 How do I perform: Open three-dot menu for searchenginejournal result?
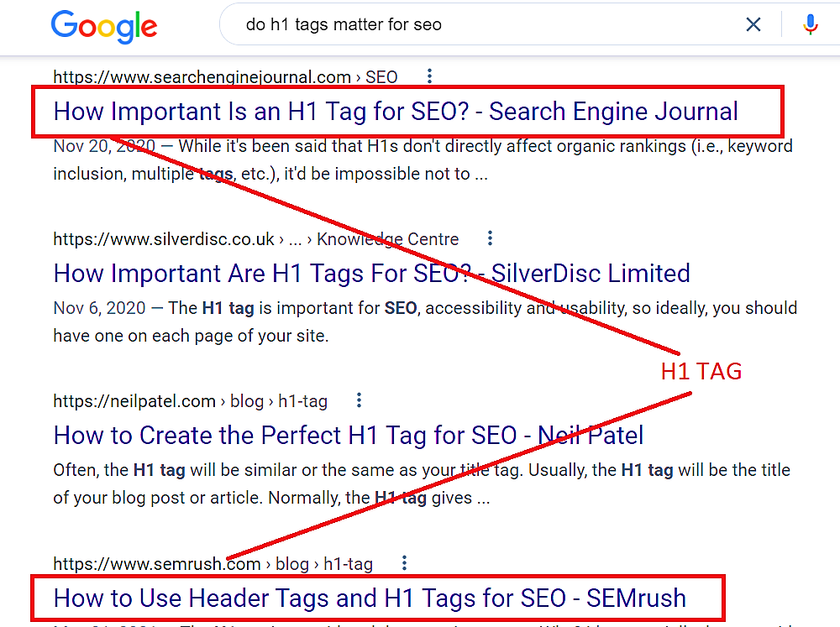point(429,76)
